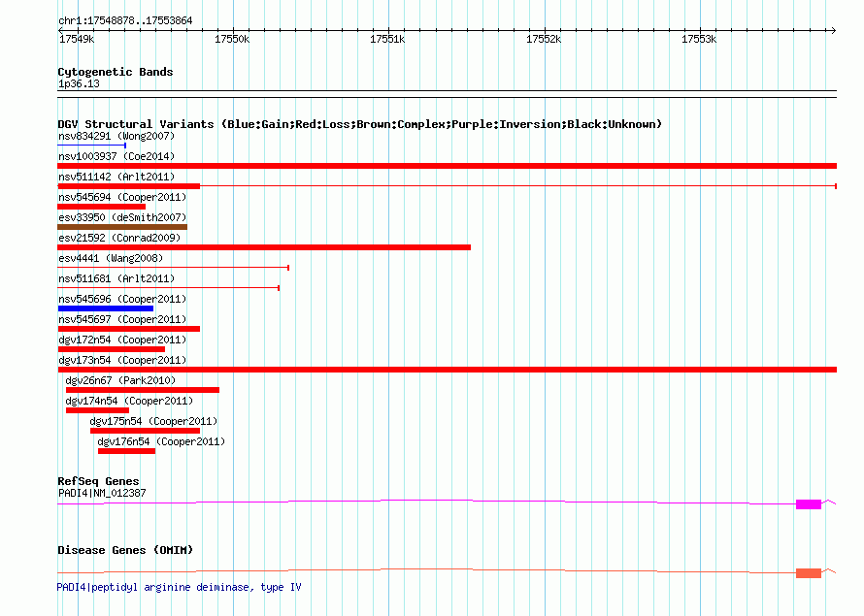
Task: Open dgv172n54 (Cooper2011) label
Action: [x=122, y=340]
